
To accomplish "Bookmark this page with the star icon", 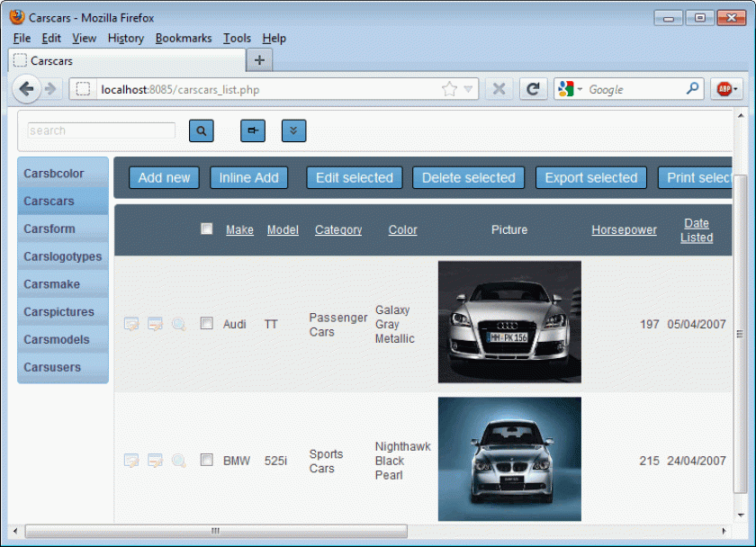I will coord(449,89).
